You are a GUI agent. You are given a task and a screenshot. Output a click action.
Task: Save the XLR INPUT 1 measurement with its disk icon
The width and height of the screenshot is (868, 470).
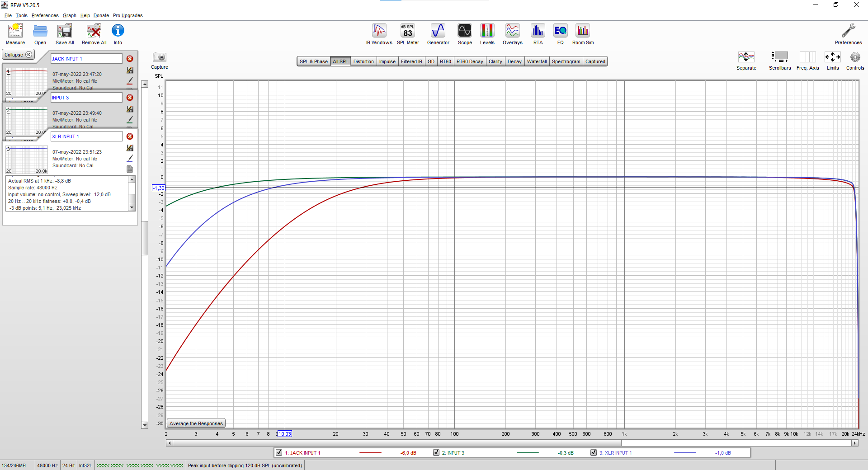coord(130,148)
